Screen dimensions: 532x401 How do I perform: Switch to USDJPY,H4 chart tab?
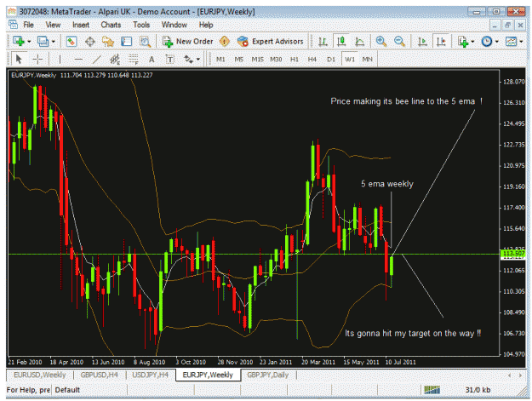tap(151, 375)
